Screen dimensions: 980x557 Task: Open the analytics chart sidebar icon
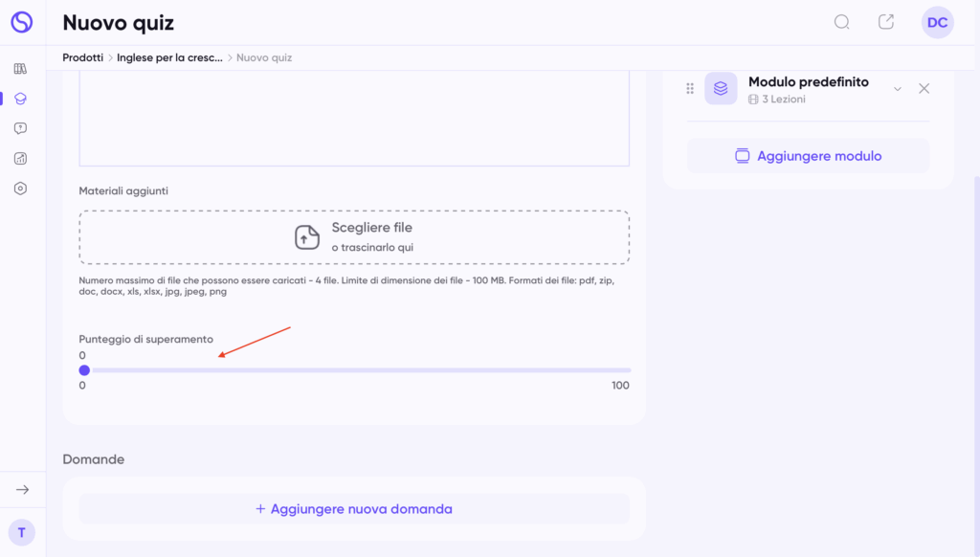(21, 159)
